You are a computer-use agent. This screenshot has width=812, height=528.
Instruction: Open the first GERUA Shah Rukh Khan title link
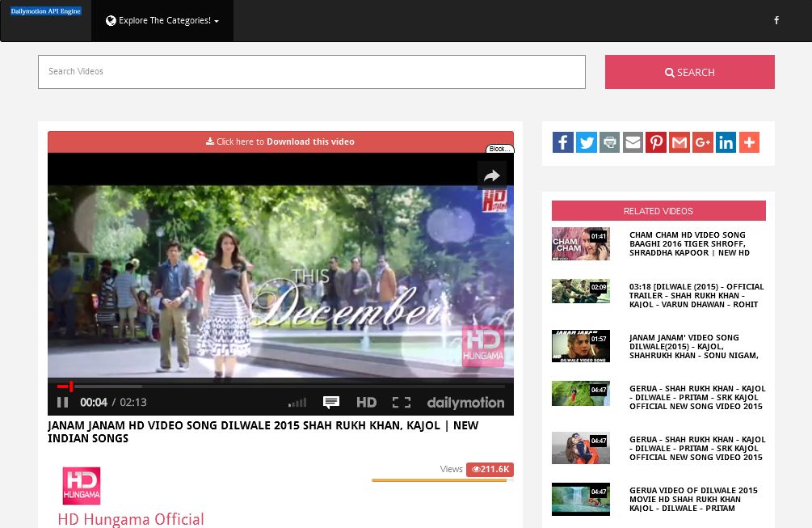pos(697,398)
